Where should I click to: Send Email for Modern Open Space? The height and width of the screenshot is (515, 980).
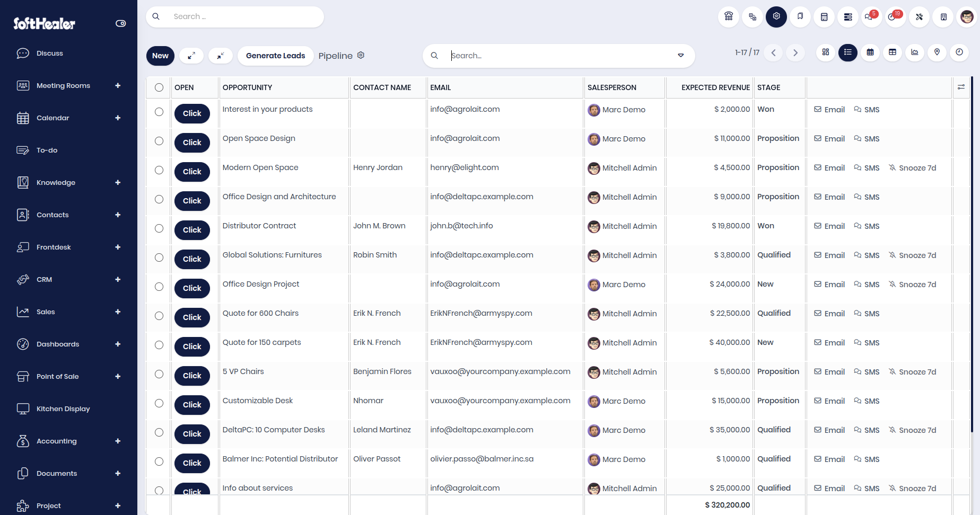pyautogui.click(x=829, y=168)
